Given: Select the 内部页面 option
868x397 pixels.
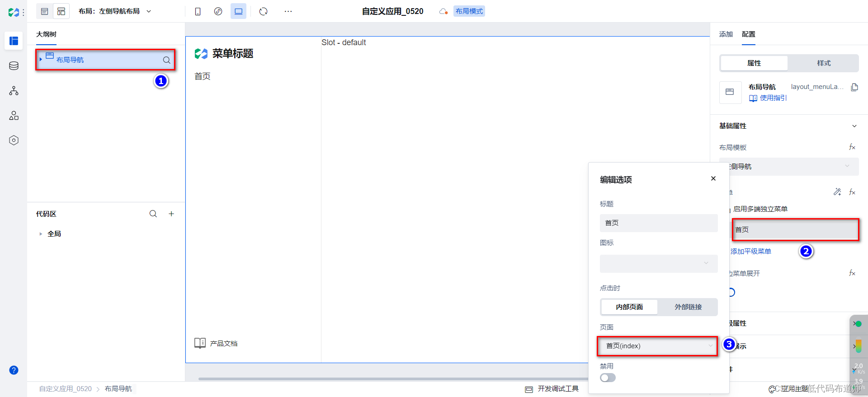Looking at the screenshot, I should pos(629,307).
